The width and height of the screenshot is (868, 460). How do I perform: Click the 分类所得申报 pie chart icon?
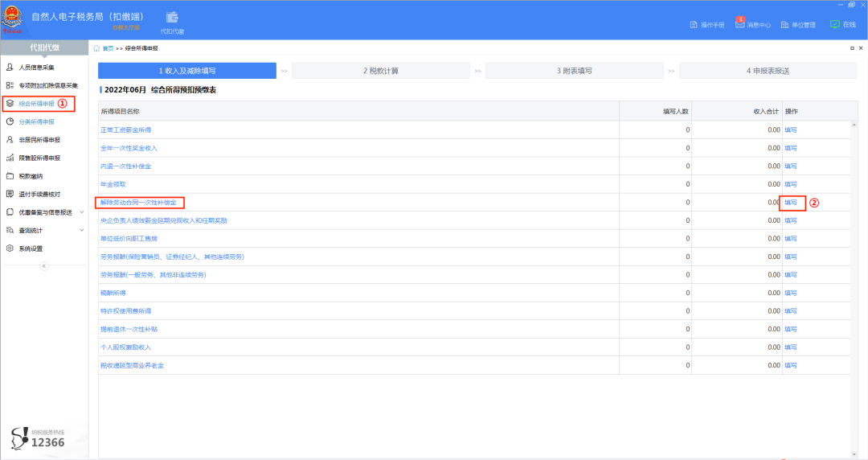(10, 121)
